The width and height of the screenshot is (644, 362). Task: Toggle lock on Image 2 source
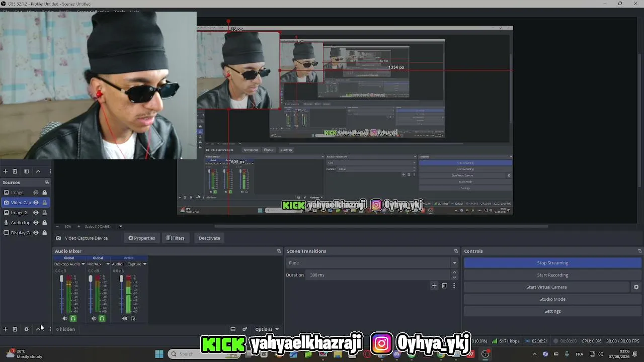44,213
